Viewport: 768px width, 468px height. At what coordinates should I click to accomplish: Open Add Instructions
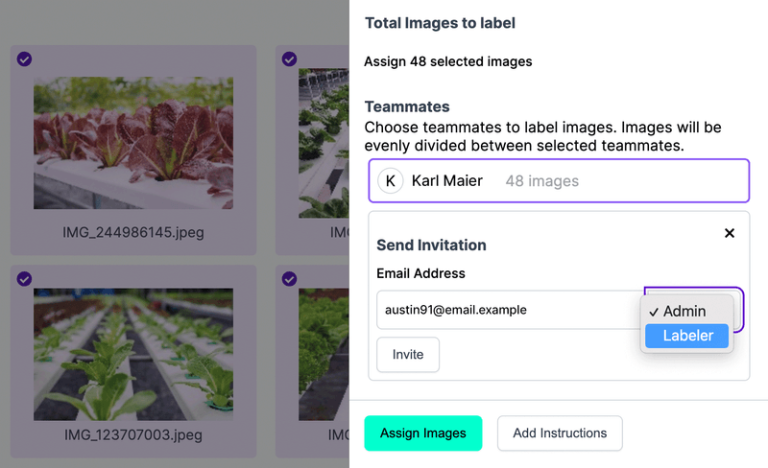[560, 433]
